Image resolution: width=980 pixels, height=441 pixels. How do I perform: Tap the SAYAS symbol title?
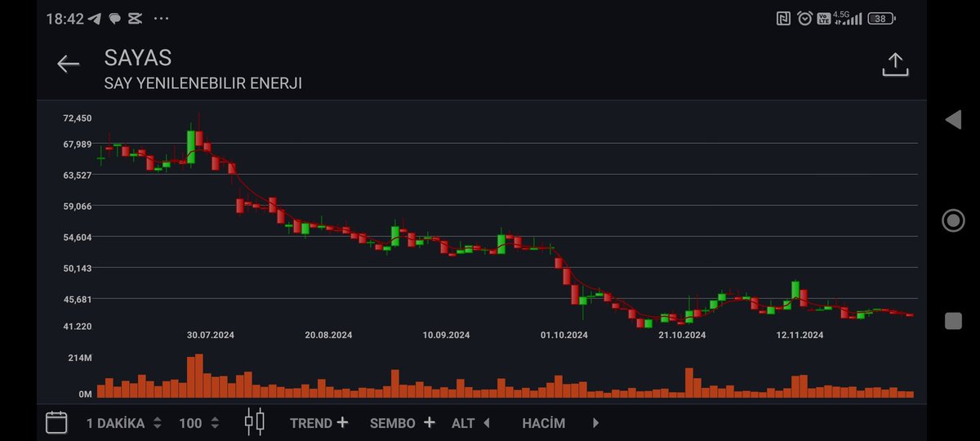137,57
